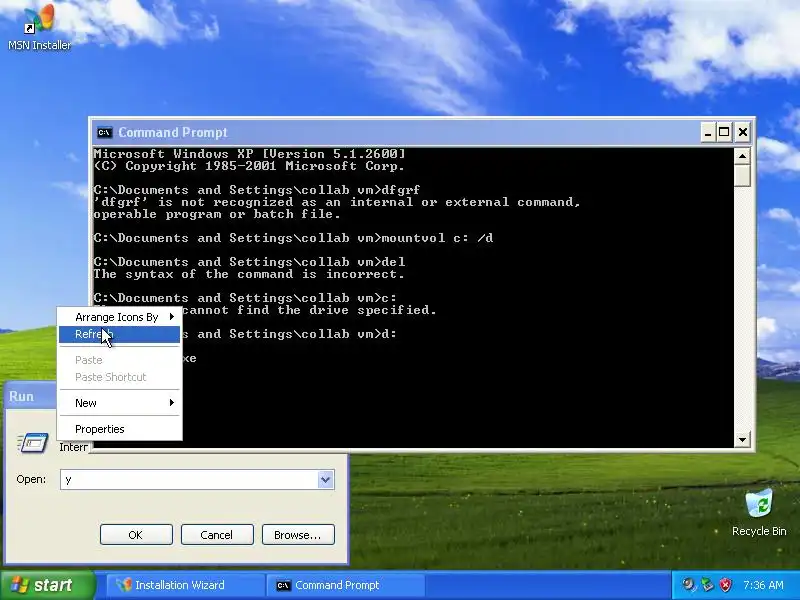Viewport: 800px width, 600px height.
Task: Click the Run dialog title bar
Action: tap(31, 396)
